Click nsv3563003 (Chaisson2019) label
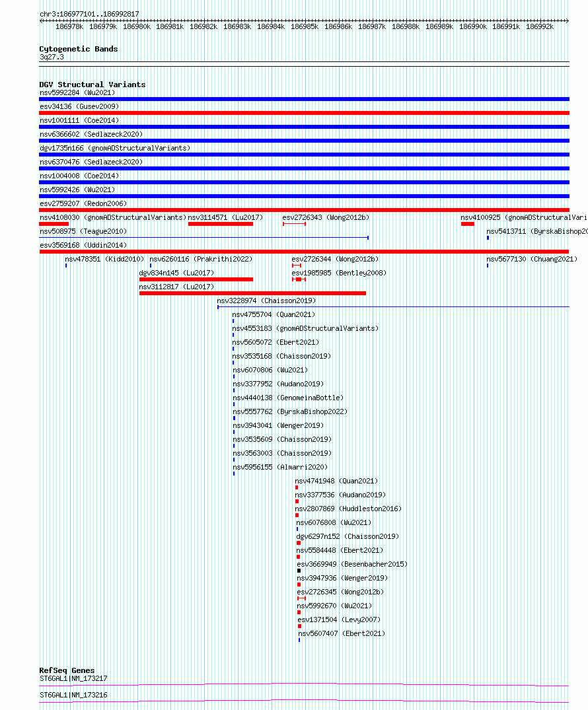Image resolution: width=588 pixels, height=710 pixels. coord(282,453)
